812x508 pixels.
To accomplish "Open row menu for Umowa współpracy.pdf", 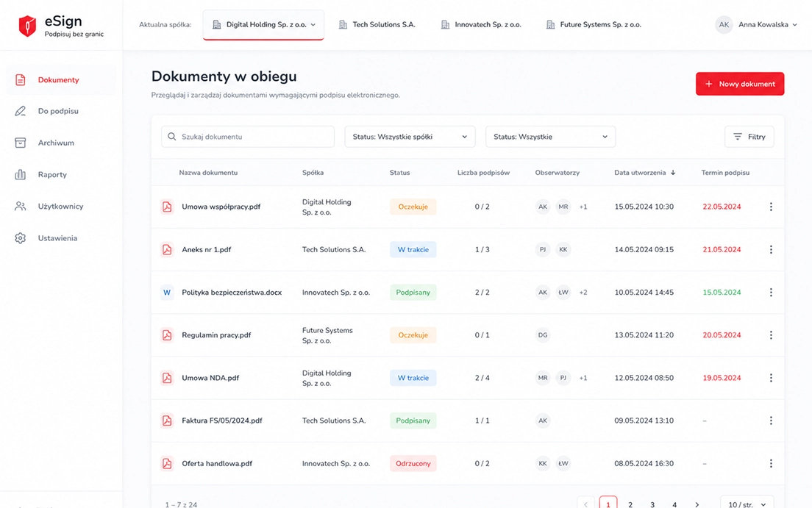I will pos(771,207).
